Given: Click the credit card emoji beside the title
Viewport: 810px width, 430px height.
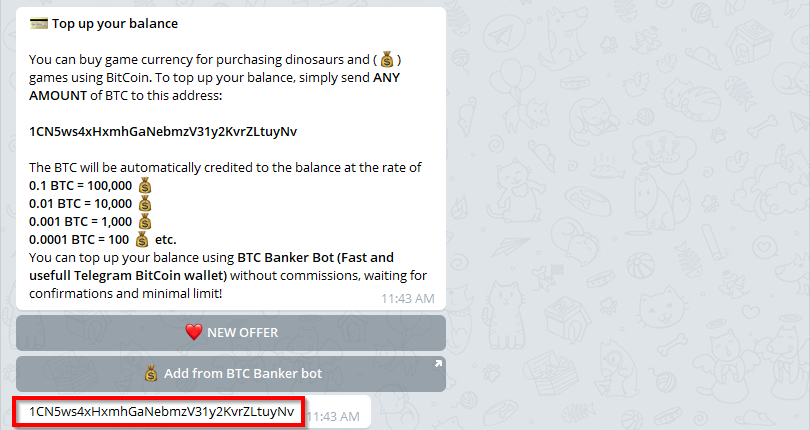Looking at the screenshot, I should tap(39, 24).
